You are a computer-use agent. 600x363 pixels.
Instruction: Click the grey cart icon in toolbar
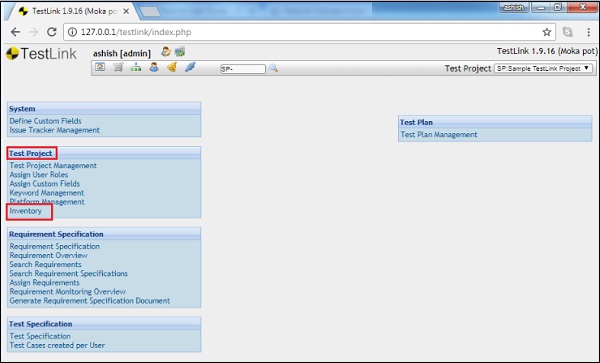click(118, 68)
